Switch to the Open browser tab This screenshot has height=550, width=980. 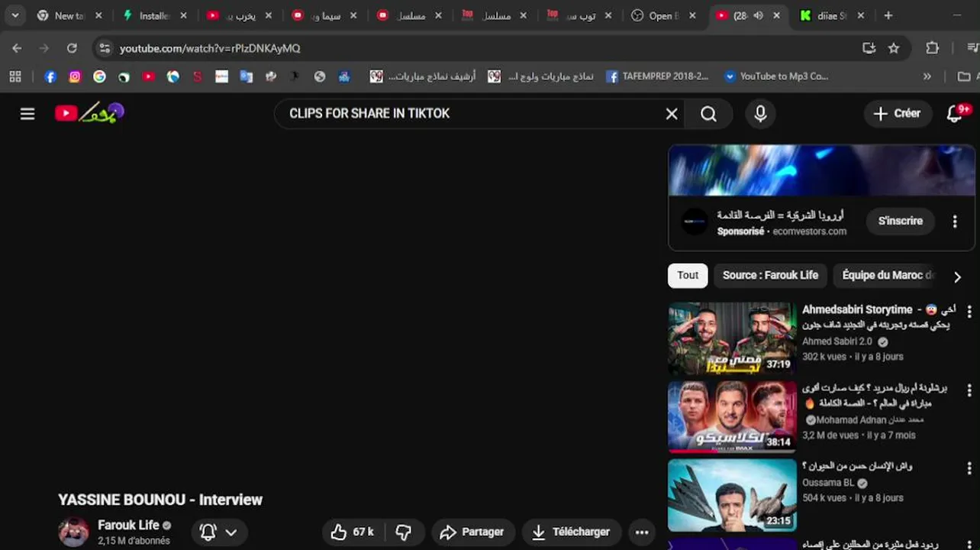click(x=662, y=15)
